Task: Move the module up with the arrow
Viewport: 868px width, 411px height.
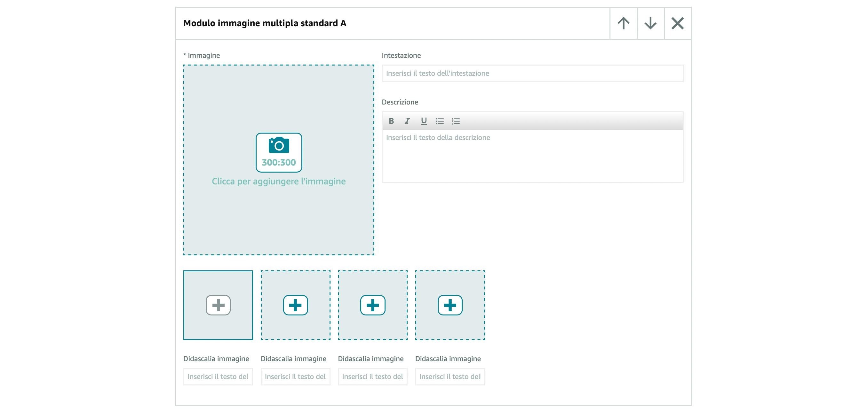Action: point(623,23)
